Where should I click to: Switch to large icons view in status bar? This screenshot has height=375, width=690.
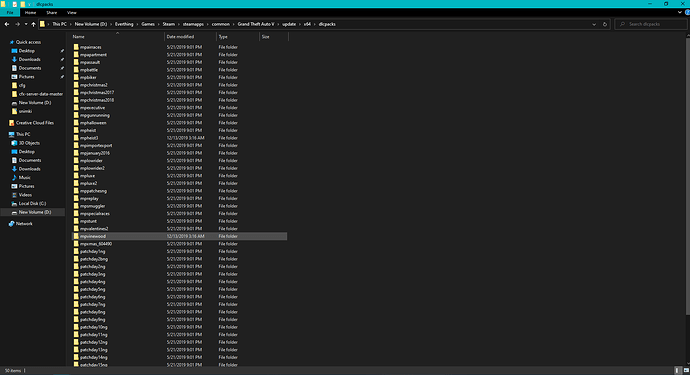[686, 371]
